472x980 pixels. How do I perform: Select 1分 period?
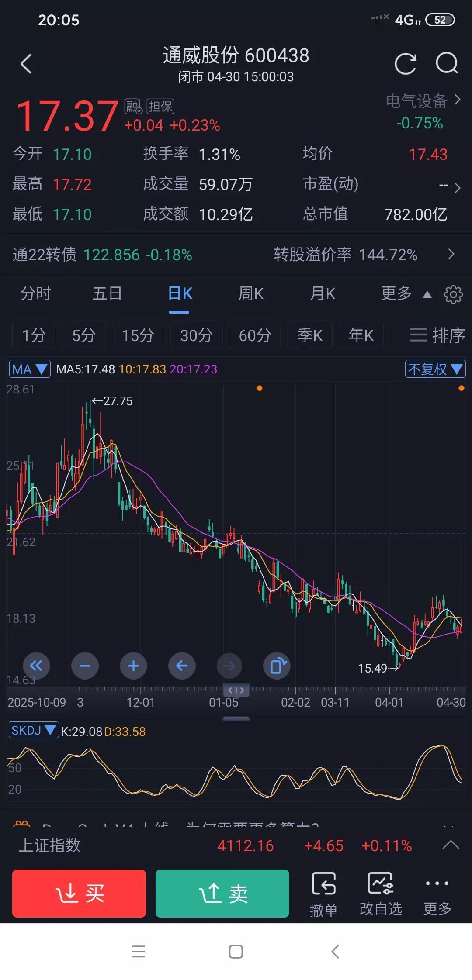[x=34, y=335]
